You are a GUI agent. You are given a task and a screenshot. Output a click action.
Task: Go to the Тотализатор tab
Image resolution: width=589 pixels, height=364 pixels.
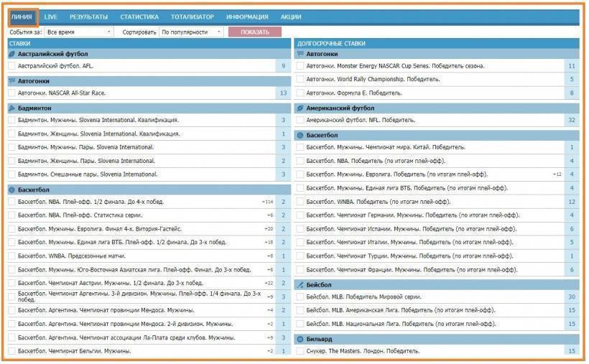(x=193, y=17)
